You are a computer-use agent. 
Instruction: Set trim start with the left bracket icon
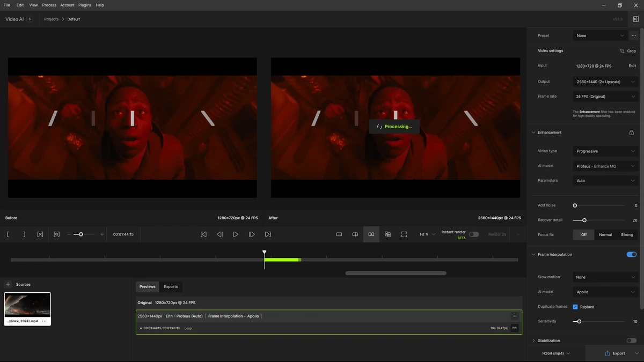[x=8, y=234]
